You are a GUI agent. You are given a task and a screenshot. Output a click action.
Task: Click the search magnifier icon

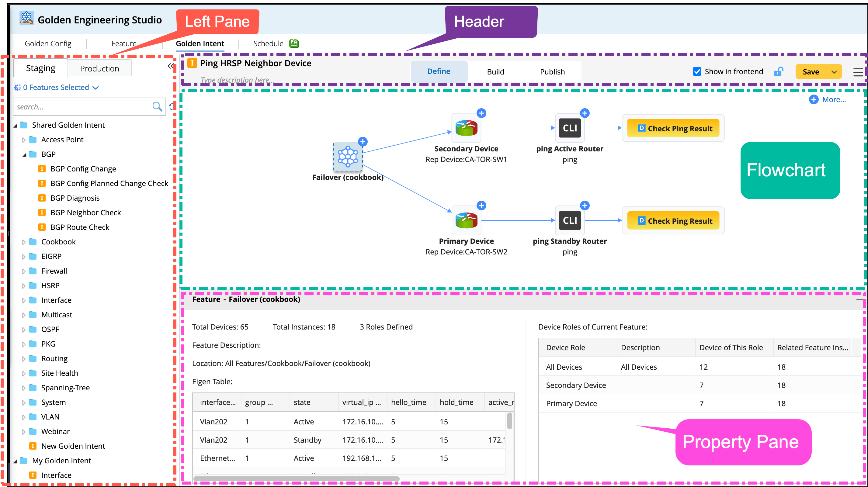(x=157, y=107)
